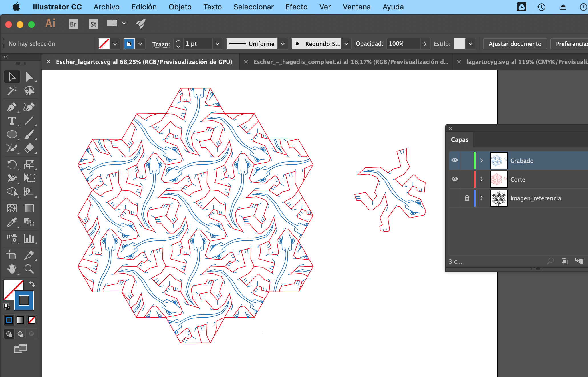588x377 pixels.
Task: Open the Estilo graphic style dropdown
Action: (471, 44)
